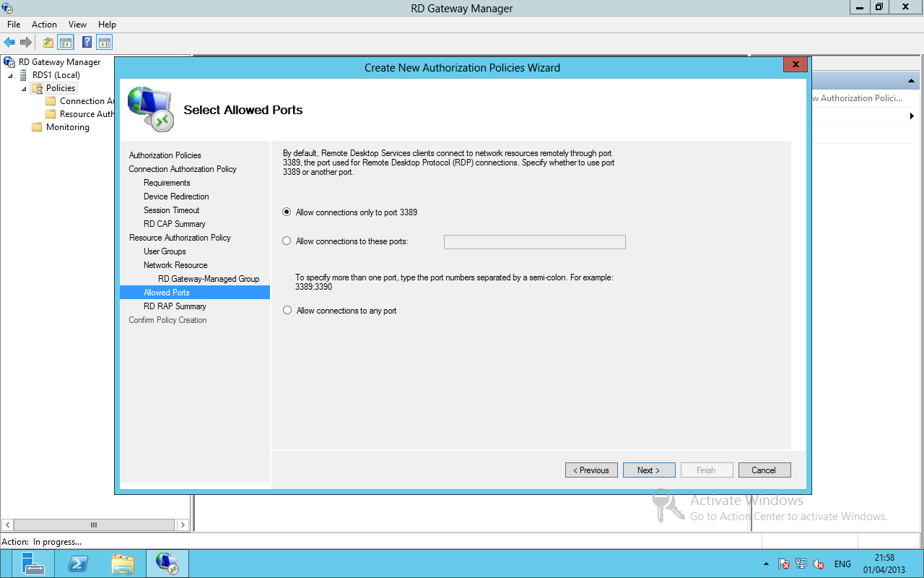Select Confirm Policy Creation step
This screenshot has width=924, height=578.
tap(167, 320)
